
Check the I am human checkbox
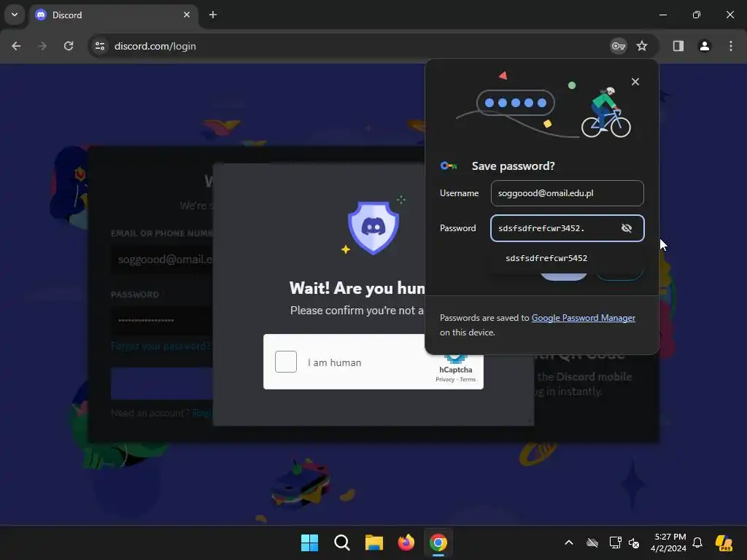point(286,362)
